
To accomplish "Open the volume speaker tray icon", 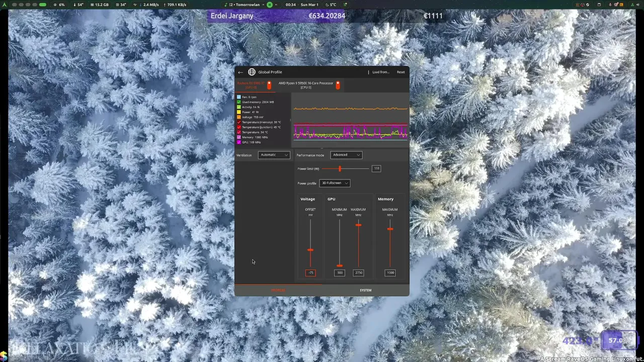I will [637, 5].
